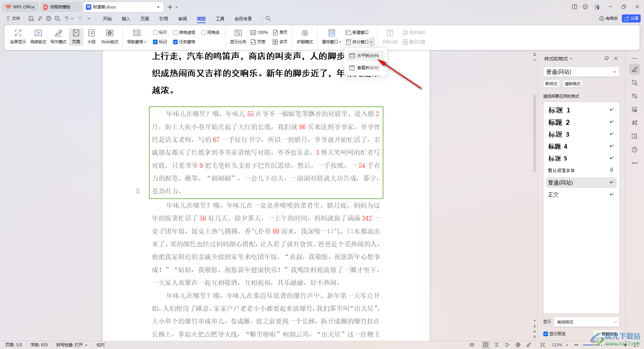Screen dimensions: 644x349
Task: Pin the Styles and Formatting pane
Action: coord(606,58)
